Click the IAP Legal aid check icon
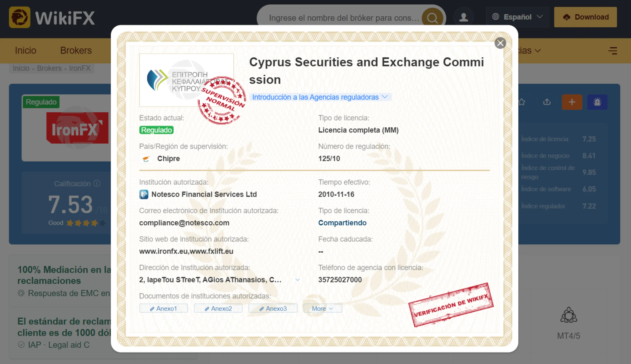 click(x=21, y=345)
